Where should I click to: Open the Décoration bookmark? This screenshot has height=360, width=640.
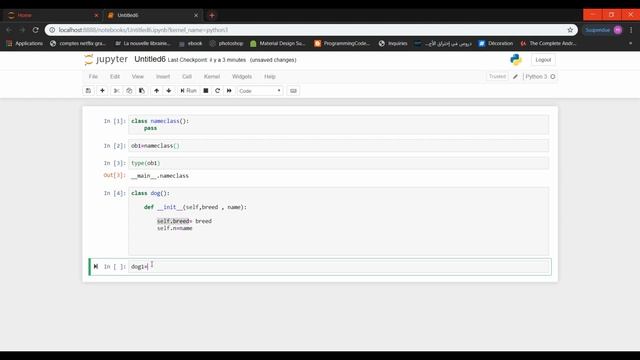click(496, 43)
